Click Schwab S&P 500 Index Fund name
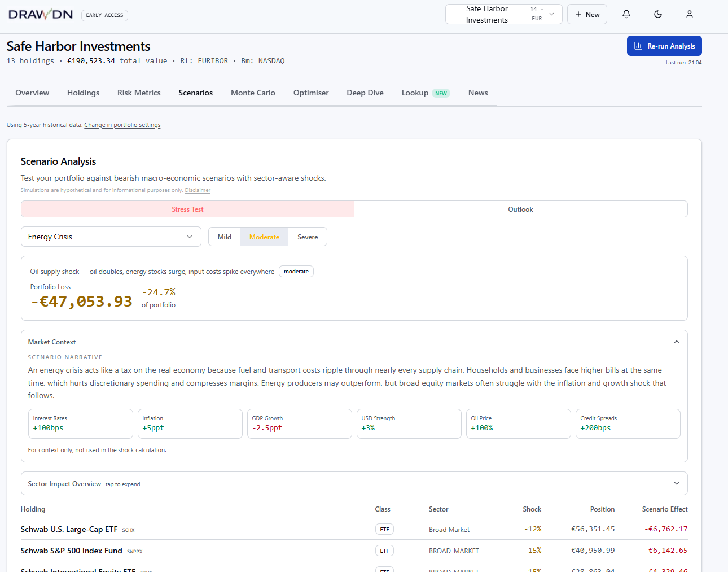 tap(71, 551)
